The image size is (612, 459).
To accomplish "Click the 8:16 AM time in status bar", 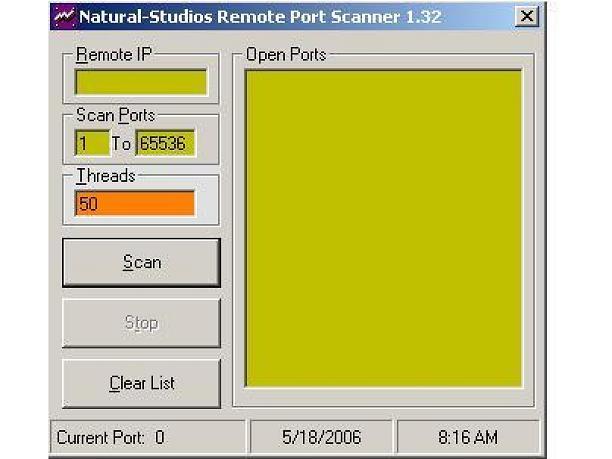I will click(468, 438).
